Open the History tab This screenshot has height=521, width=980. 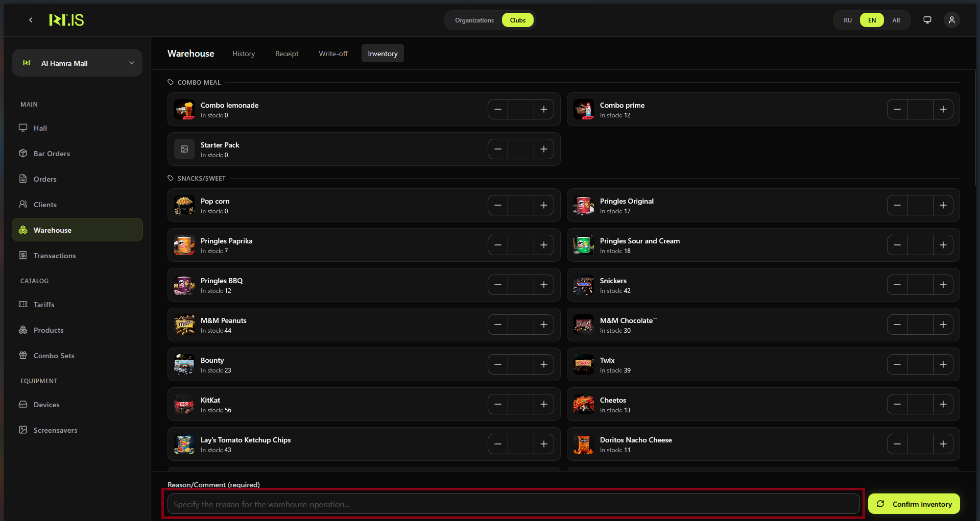click(x=244, y=54)
